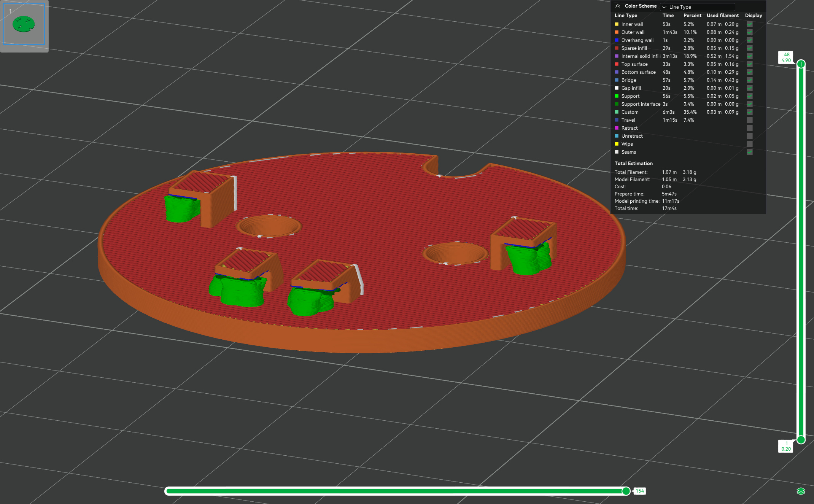Click the Support green color swatch
814x504 pixels.
tap(617, 96)
